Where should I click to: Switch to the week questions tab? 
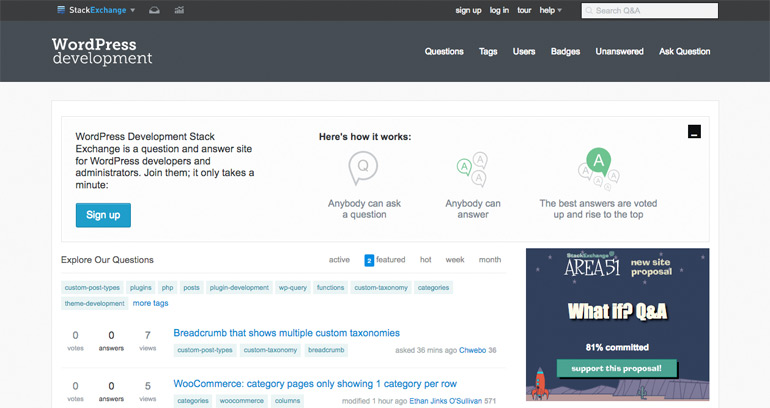coord(455,260)
